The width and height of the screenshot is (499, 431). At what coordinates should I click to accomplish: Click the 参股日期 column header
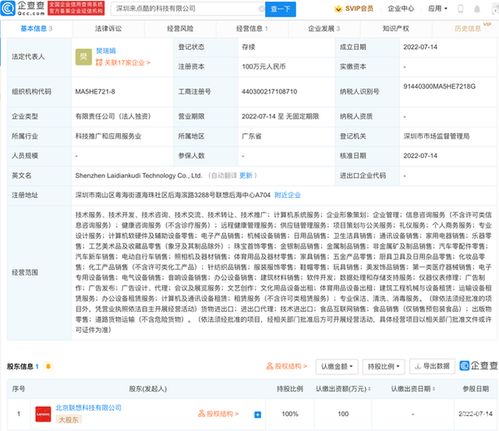476,389
